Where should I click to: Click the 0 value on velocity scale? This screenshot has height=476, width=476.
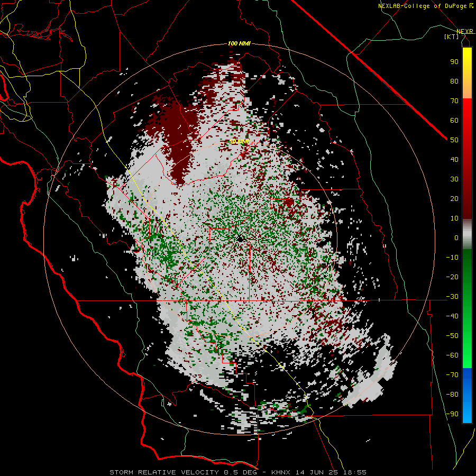tap(456, 238)
